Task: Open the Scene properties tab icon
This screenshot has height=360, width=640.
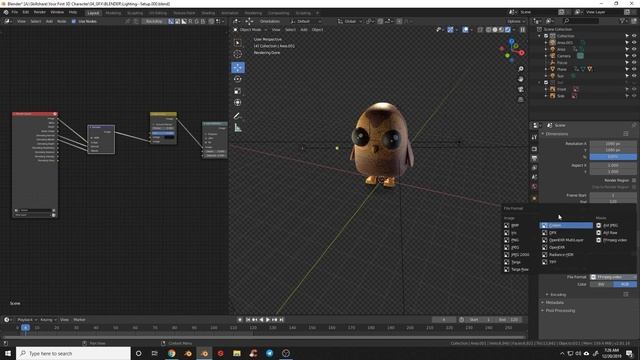Action: click(x=534, y=177)
